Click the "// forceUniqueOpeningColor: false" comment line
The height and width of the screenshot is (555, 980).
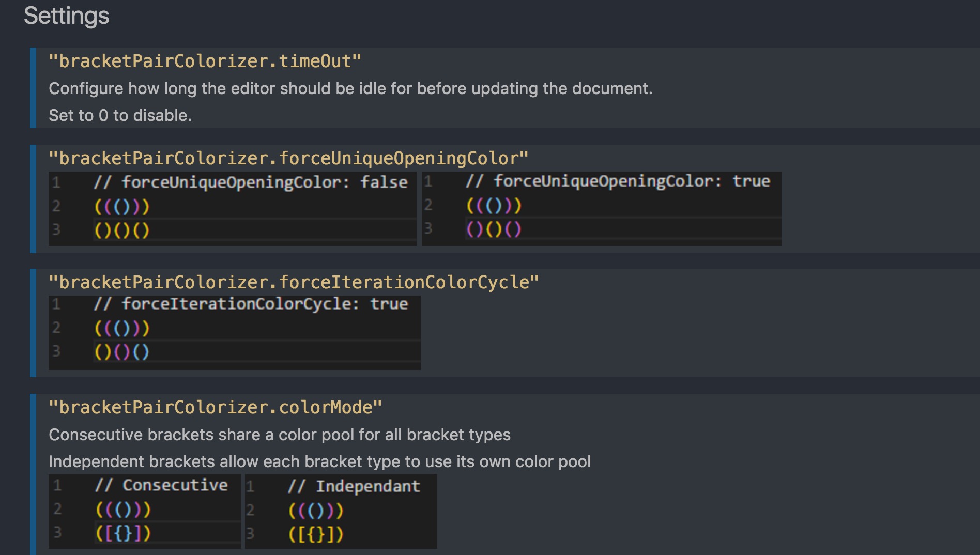click(x=250, y=182)
